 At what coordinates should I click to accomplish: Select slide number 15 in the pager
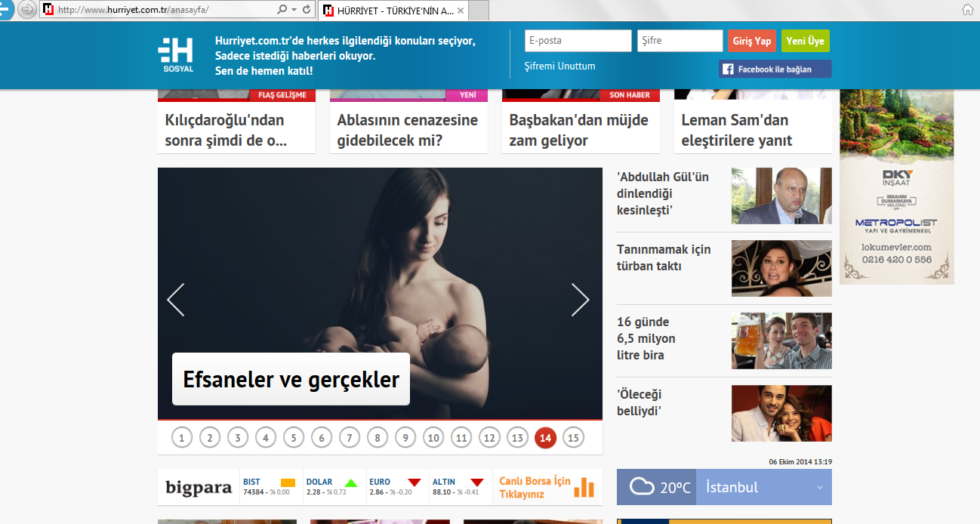click(573, 437)
